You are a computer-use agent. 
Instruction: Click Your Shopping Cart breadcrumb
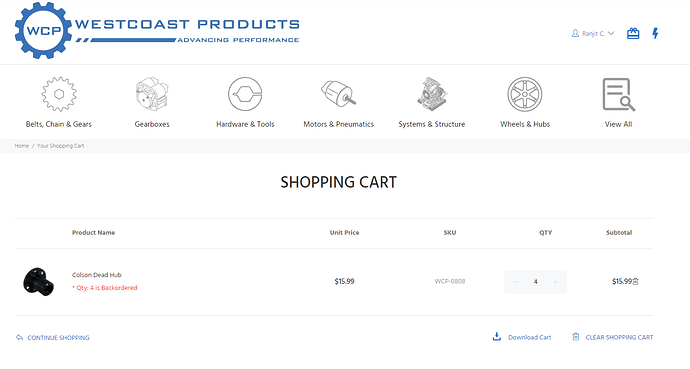pyautogui.click(x=61, y=146)
